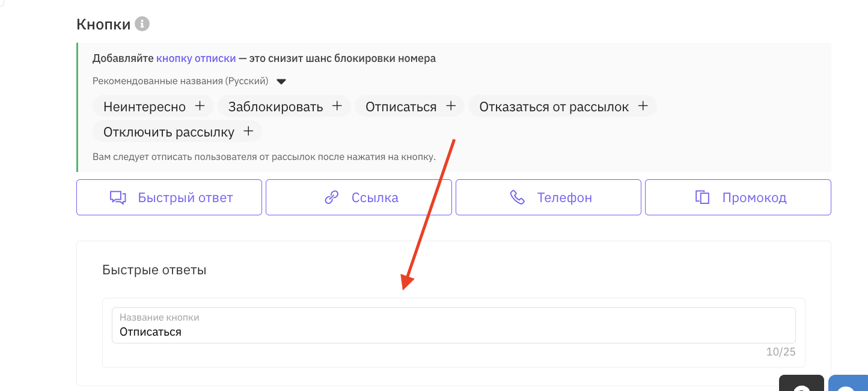Click the Рекомендованные названия (Русский) label
This screenshot has width=868, height=391.
(x=181, y=81)
